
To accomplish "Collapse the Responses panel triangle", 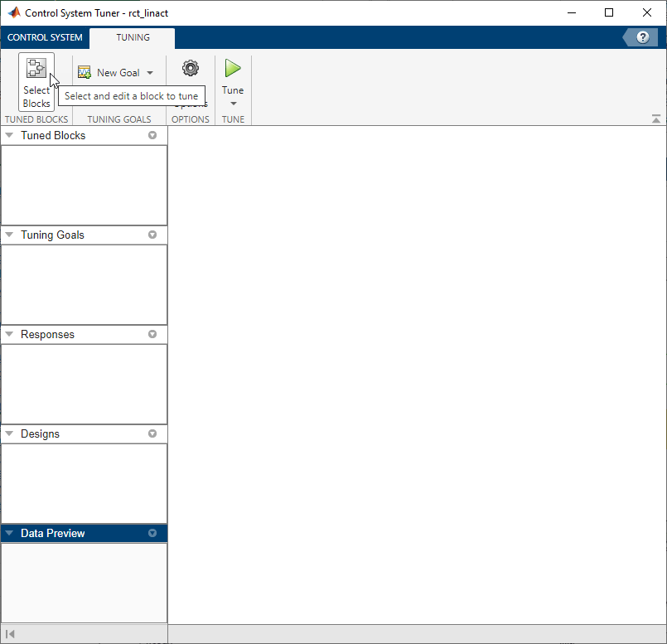I will tap(9, 334).
